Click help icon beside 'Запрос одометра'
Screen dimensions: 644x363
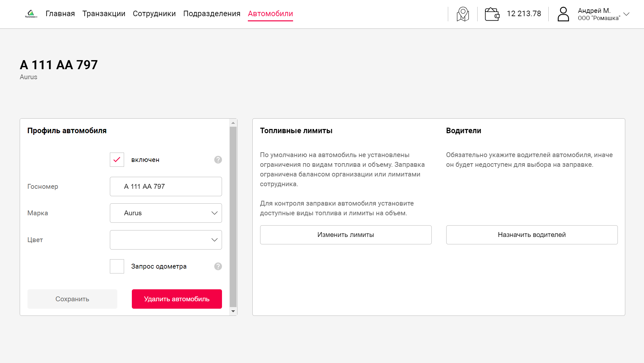218,266
